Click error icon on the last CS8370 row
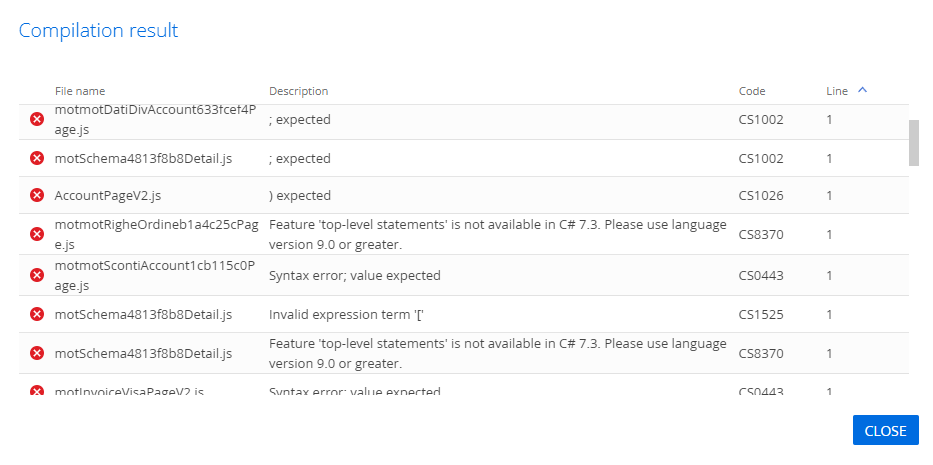933x465 pixels. [37, 353]
